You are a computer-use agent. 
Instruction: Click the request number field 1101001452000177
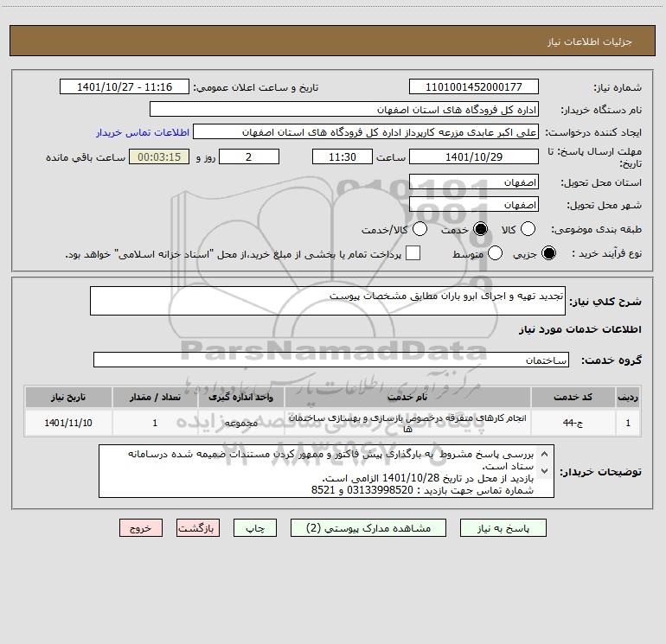[474, 87]
